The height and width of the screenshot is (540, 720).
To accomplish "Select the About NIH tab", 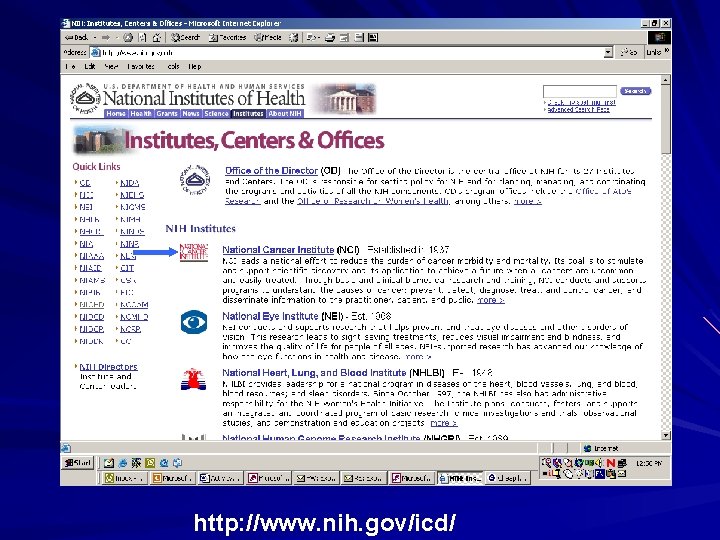I will tap(285, 113).
